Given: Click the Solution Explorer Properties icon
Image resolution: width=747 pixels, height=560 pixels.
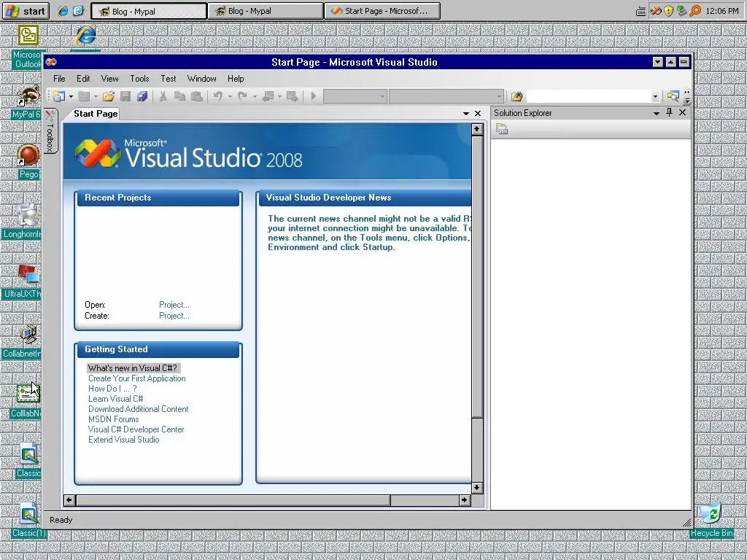Looking at the screenshot, I should click(502, 129).
